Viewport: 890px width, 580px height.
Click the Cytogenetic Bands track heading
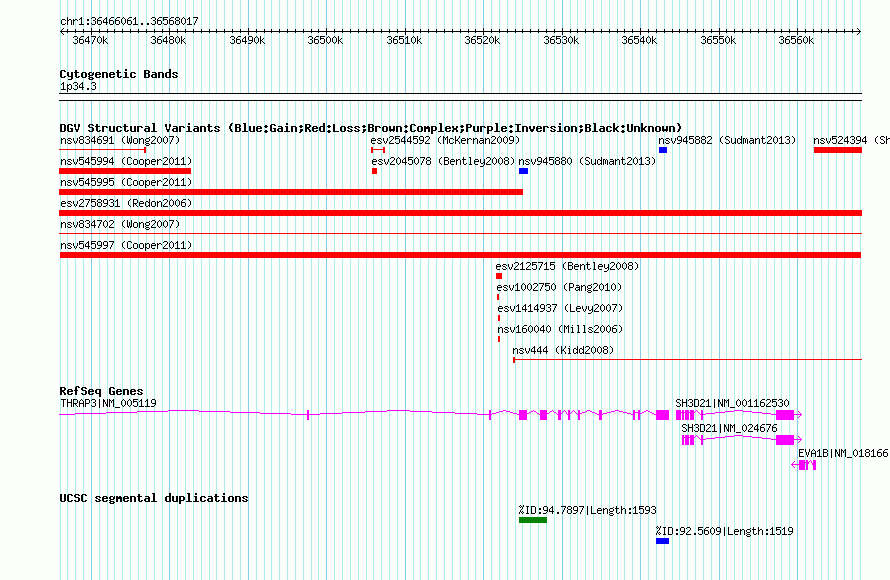pyautogui.click(x=119, y=74)
